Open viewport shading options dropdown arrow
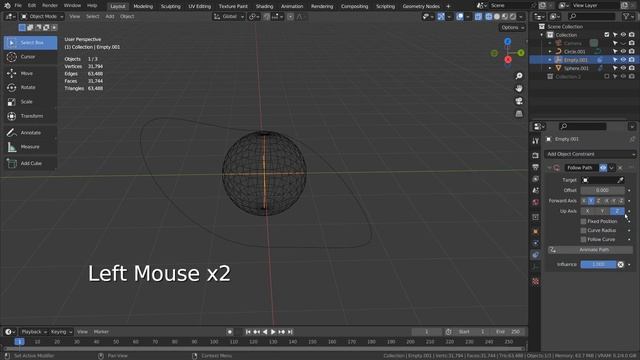This screenshot has width=640, height=360. (521, 17)
